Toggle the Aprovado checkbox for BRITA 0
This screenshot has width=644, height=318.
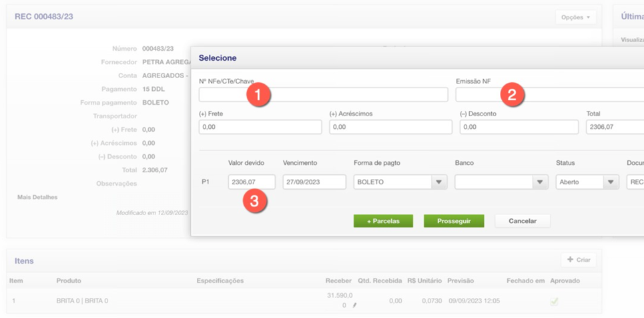pos(554,301)
